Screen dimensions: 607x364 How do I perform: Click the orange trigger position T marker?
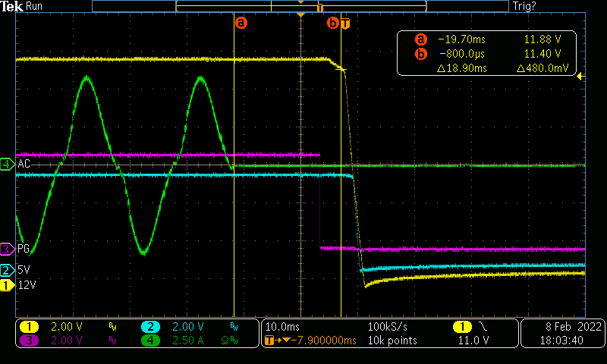tap(345, 23)
